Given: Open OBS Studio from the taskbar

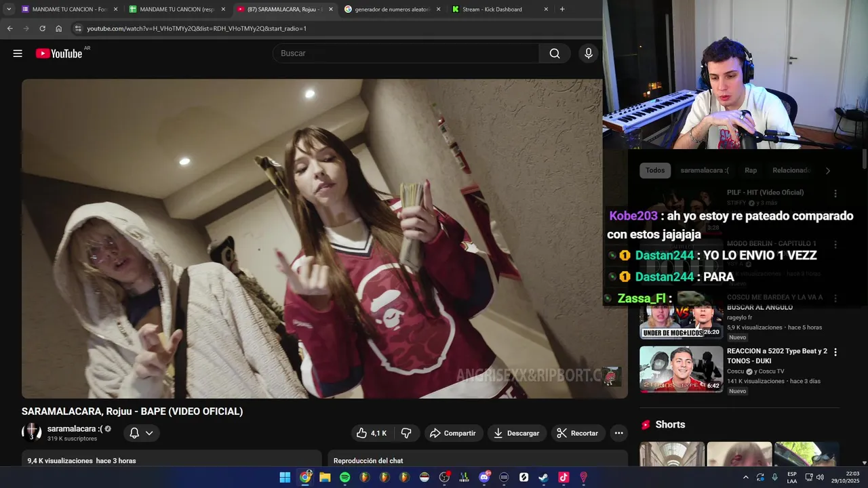Looking at the screenshot, I should pyautogui.click(x=444, y=477).
